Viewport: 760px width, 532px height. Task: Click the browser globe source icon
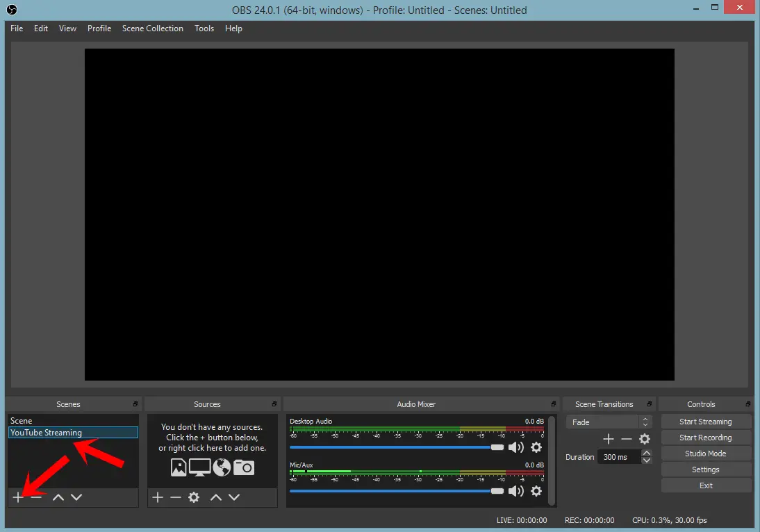[x=222, y=467]
